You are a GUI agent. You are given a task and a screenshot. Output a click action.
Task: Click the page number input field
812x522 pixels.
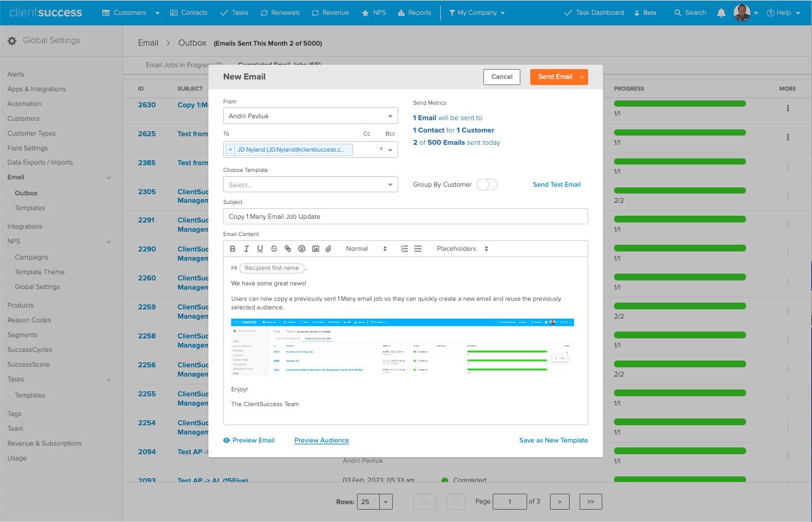pos(510,502)
